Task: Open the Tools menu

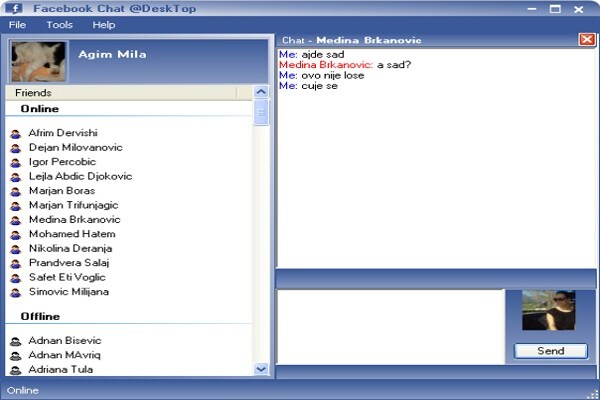Action: (x=59, y=25)
